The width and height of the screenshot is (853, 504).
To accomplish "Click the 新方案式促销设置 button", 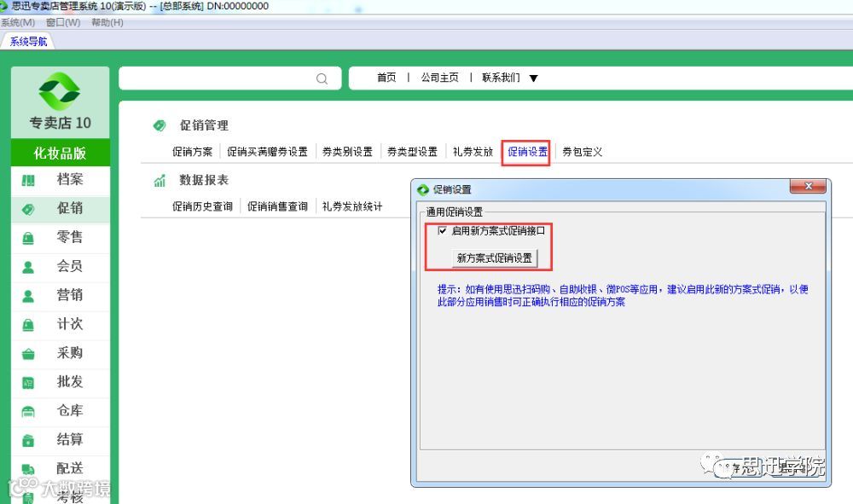I will tap(495, 258).
